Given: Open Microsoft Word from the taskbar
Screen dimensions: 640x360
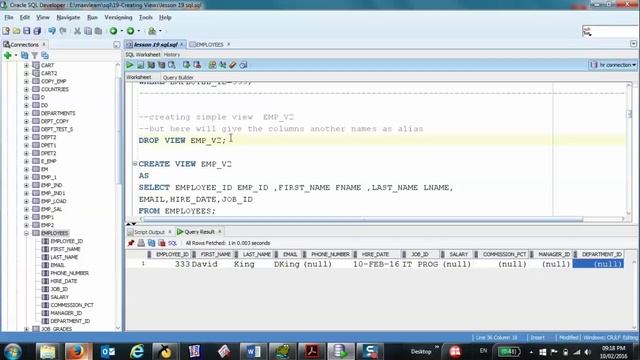Looking at the screenshot, I should 253,351.
